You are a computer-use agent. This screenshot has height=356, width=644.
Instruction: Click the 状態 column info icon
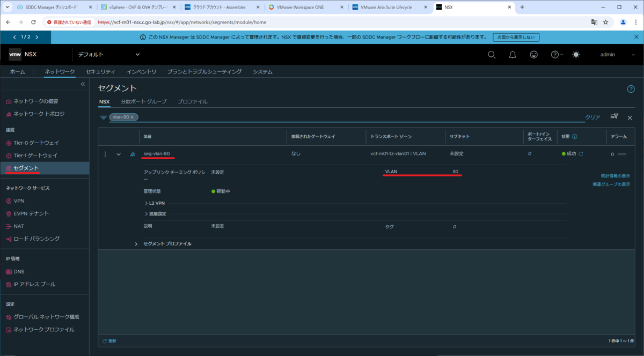575,137
